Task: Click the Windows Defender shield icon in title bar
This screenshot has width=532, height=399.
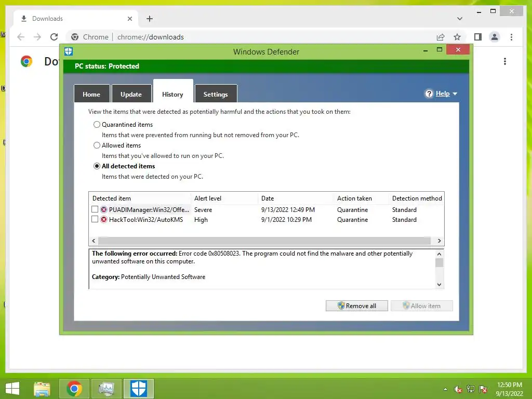Action: click(x=69, y=51)
